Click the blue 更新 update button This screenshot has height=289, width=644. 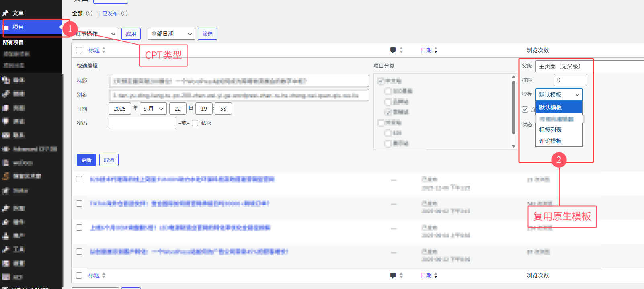[x=86, y=160]
